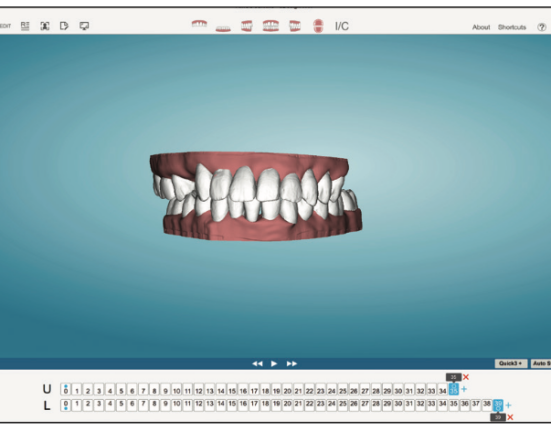Fast-forward the animation to the end

(x=292, y=364)
